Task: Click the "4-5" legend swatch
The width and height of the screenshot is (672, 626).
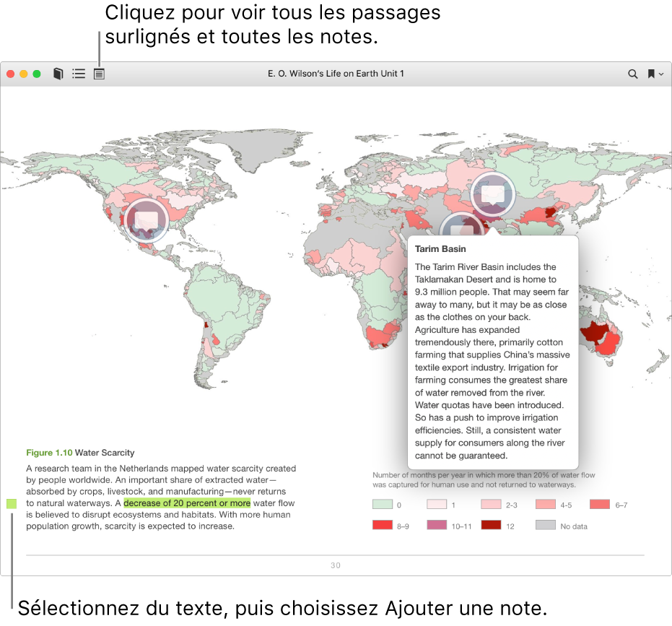Action: click(546, 504)
